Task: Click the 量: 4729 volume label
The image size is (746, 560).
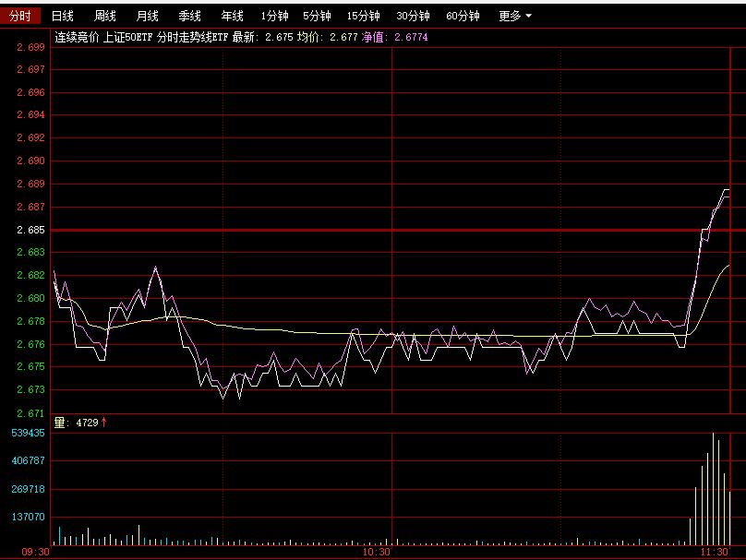Action: click(80, 423)
